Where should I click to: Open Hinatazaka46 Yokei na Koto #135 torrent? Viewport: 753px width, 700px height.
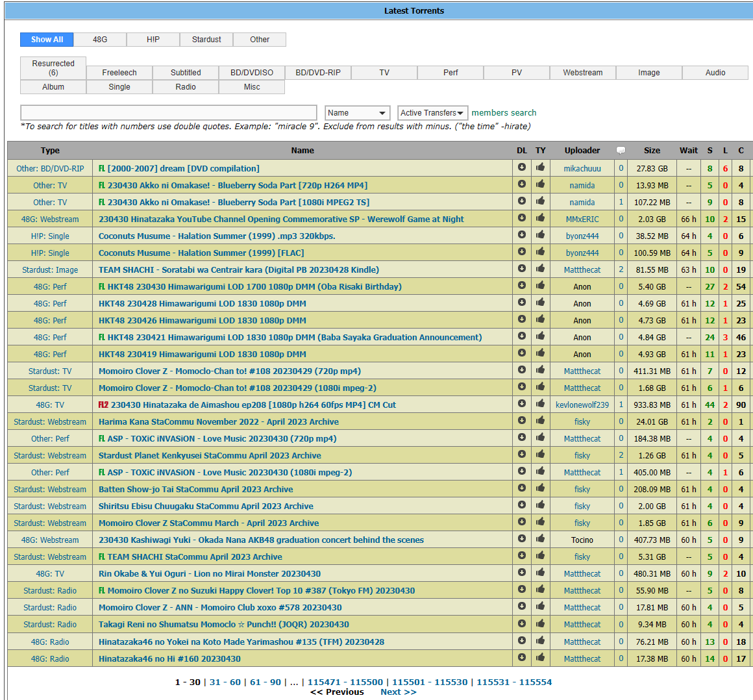(241, 642)
